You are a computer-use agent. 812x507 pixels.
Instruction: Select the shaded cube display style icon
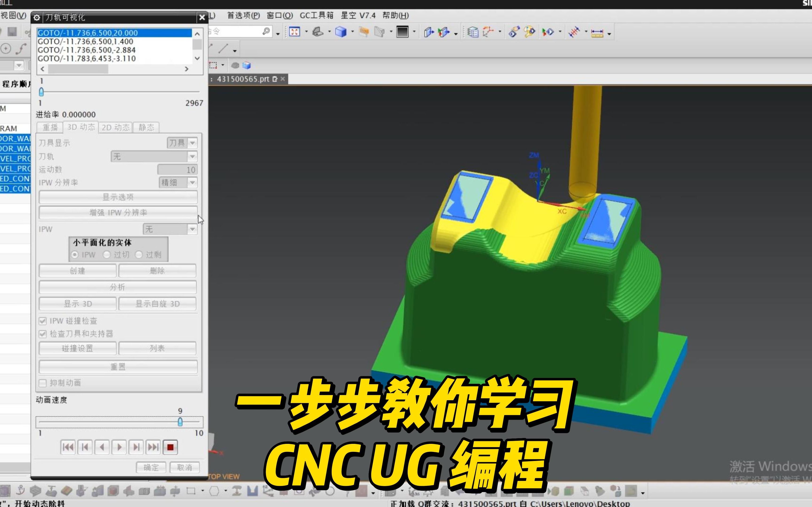[x=341, y=32]
